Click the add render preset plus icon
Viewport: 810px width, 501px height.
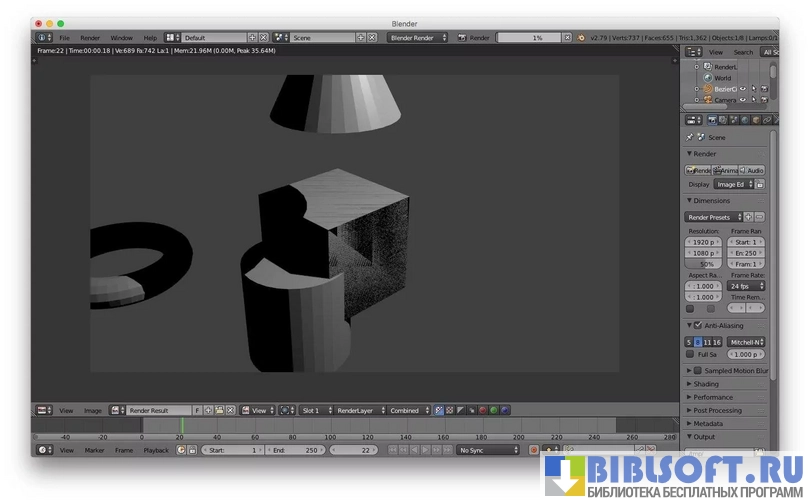point(748,217)
